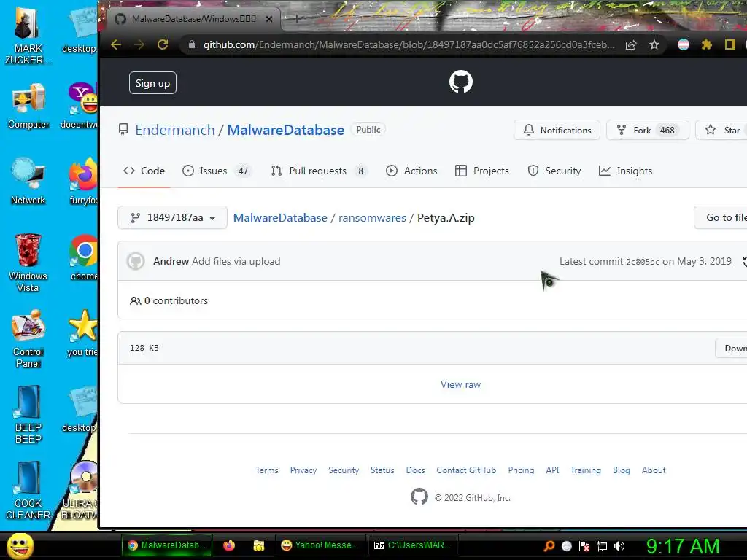Switch to the Security tab
The image size is (747, 560).
(x=554, y=171)
